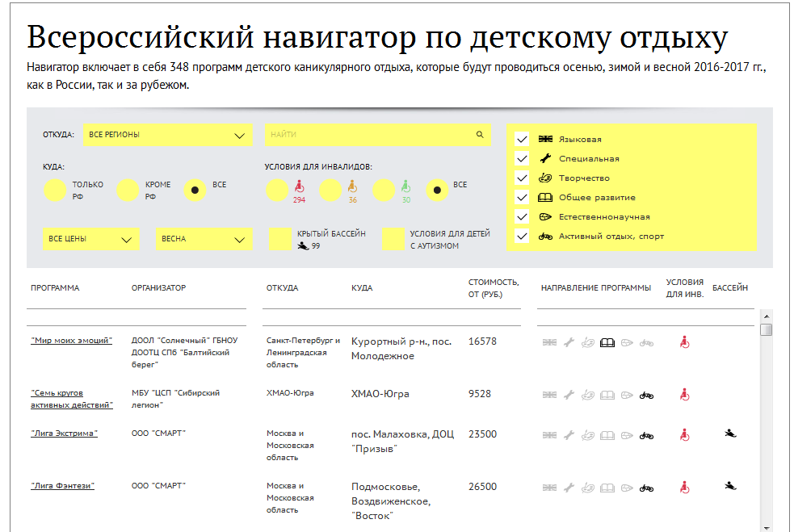
Task: Click swimmer pool icon in Лига Фэнтези row
Action: [x=730, y=486]
